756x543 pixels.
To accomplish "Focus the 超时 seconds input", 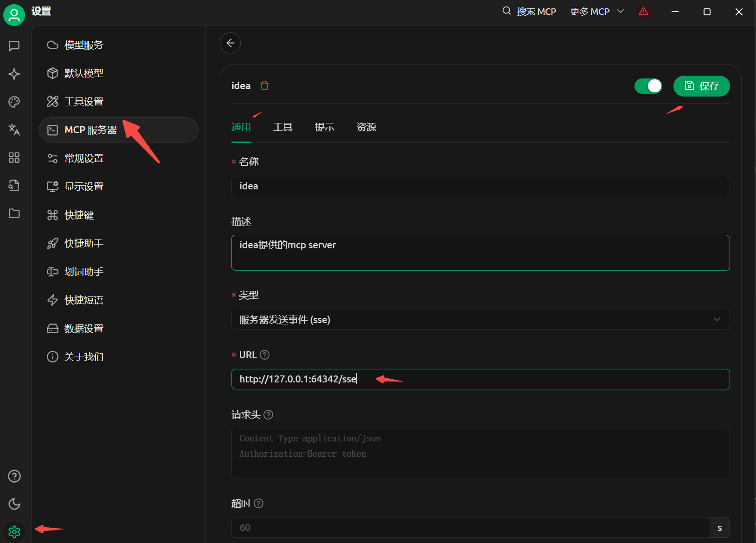I will (470, 528).
